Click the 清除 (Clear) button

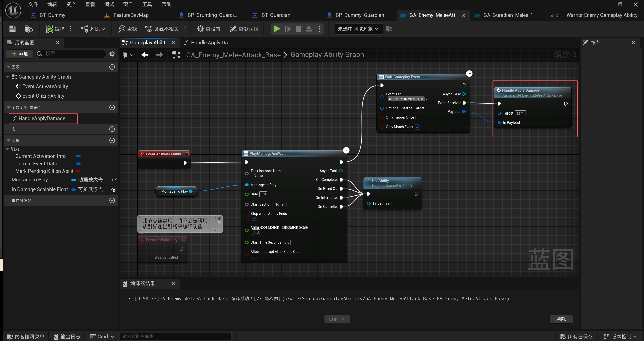pos(561,319)
